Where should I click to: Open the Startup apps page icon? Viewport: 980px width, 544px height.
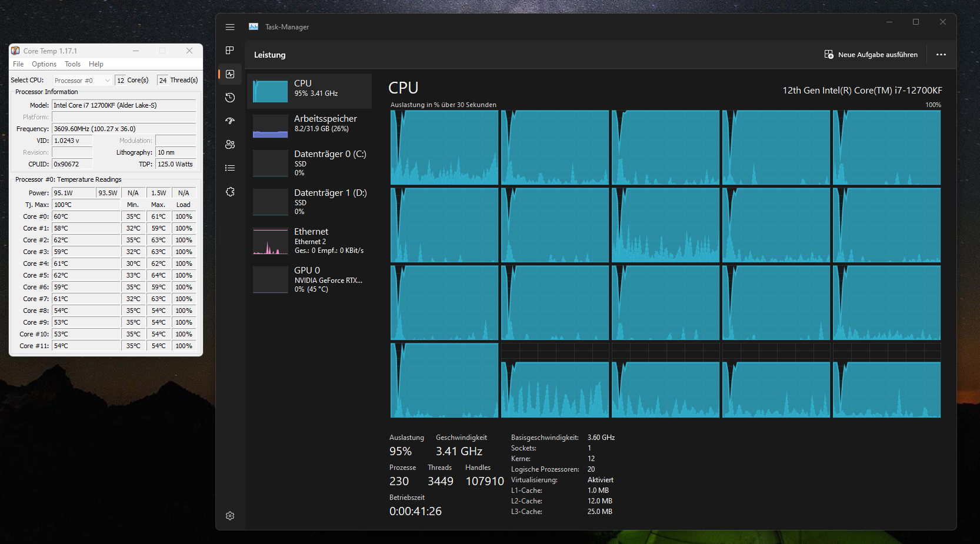[230, 121]
